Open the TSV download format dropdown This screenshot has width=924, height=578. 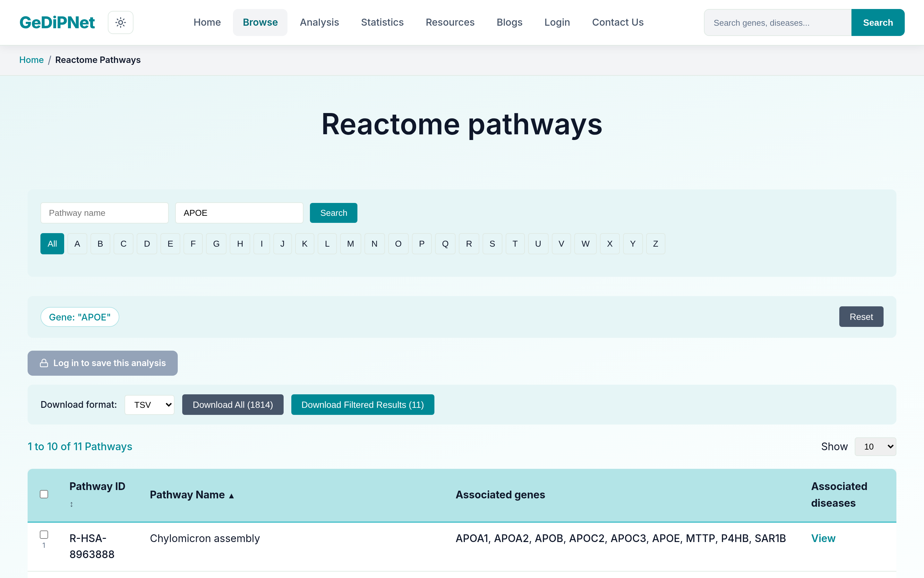(149, 405)
